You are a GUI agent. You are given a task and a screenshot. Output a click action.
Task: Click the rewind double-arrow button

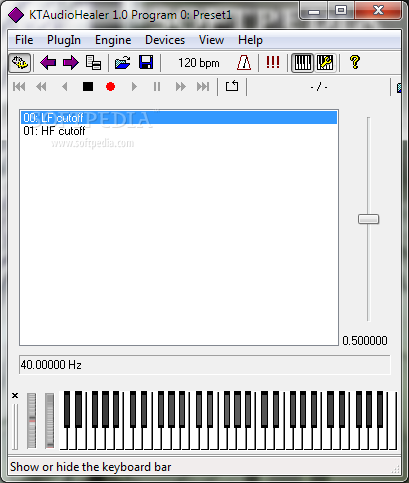tap(41, 87)
